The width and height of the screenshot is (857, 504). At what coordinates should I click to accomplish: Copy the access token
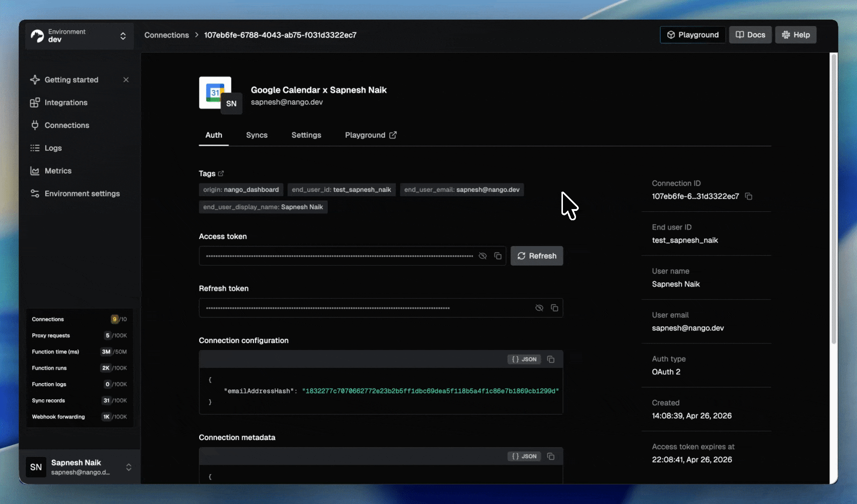click(x=498, y=256)
